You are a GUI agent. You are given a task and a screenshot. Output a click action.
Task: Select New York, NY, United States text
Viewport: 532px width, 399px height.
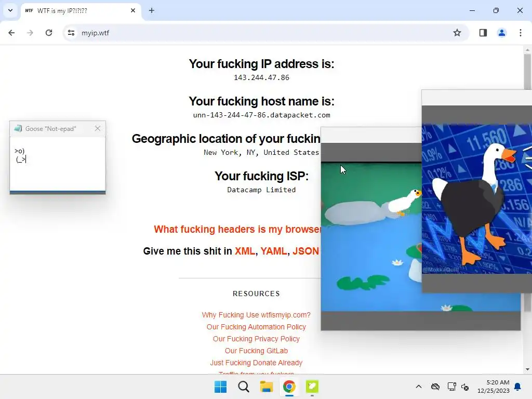click(261, 152)
